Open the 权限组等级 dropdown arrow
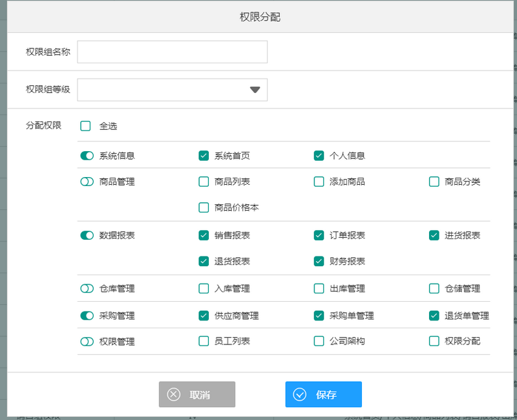The image size is (517, 420). point(255,90)
